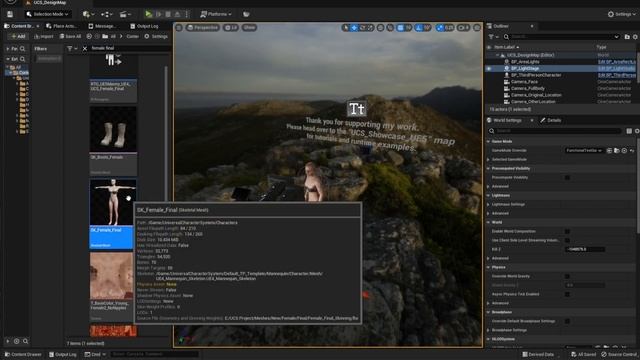Toggle scale snapping in the viewport
Viewport: 640px width, 360px height.
coord(440,28)
